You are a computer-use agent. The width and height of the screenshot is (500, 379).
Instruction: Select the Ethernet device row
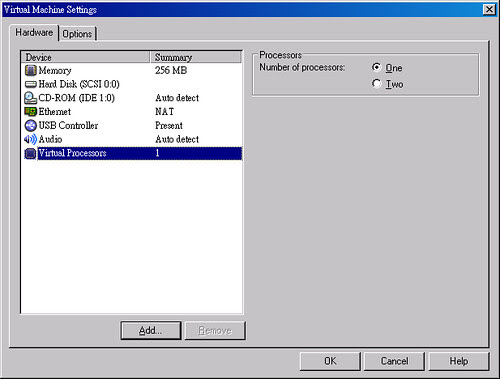(x=132, y=112)
